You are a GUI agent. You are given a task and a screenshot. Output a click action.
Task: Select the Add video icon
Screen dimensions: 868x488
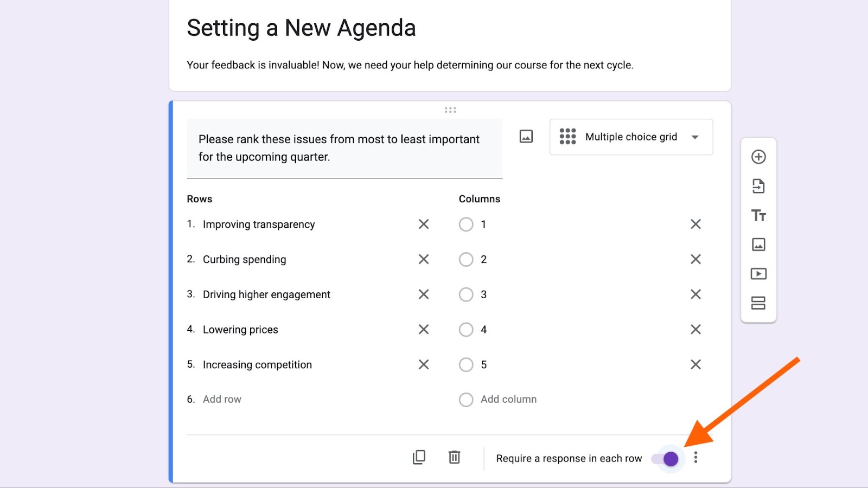[758, 274]
